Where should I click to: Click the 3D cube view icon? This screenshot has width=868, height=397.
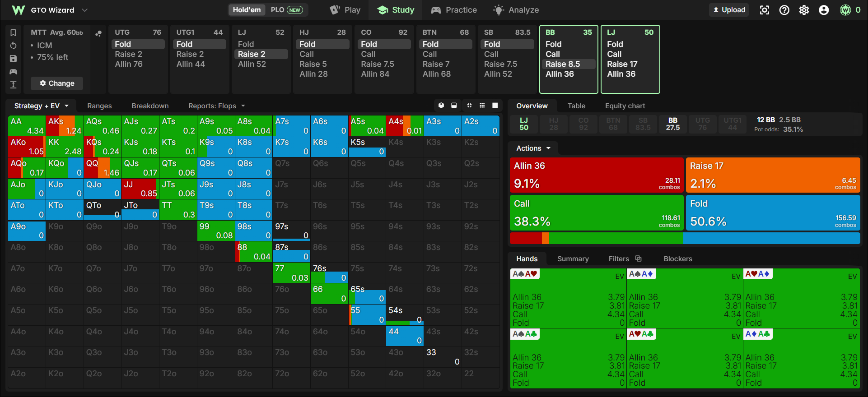[441, 106]
